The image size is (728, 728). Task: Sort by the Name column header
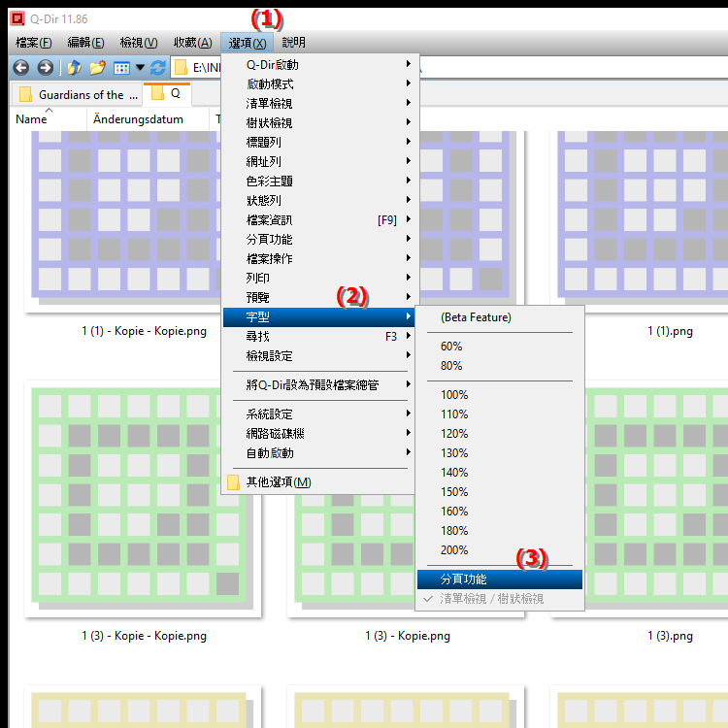(49, 119)
